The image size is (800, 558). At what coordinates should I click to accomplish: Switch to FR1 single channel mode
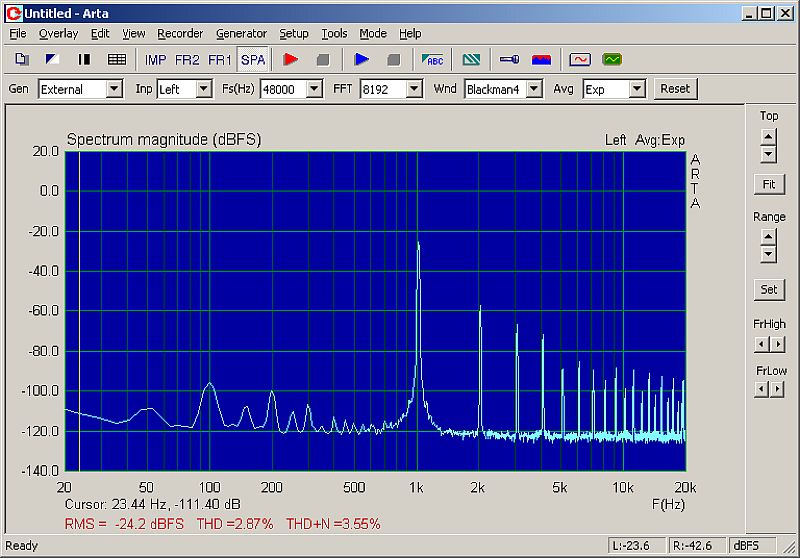[219, 60]
